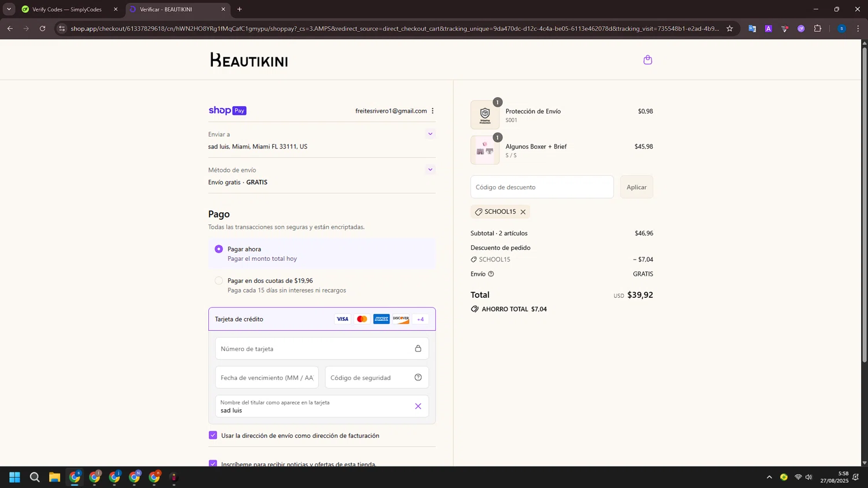Viewport: 868px width, 488px height.
Task: Click the Discover card icon
Action: (x=401, y=319)
